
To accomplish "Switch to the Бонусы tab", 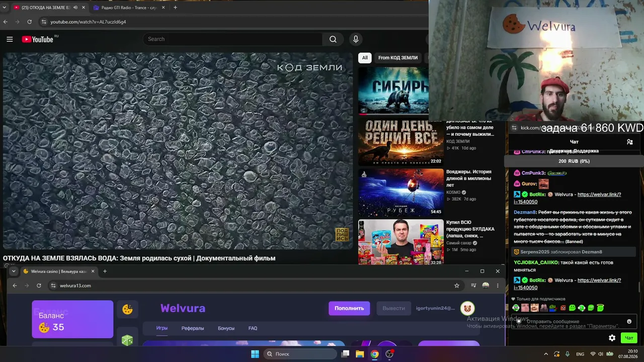I will (226, 328).
